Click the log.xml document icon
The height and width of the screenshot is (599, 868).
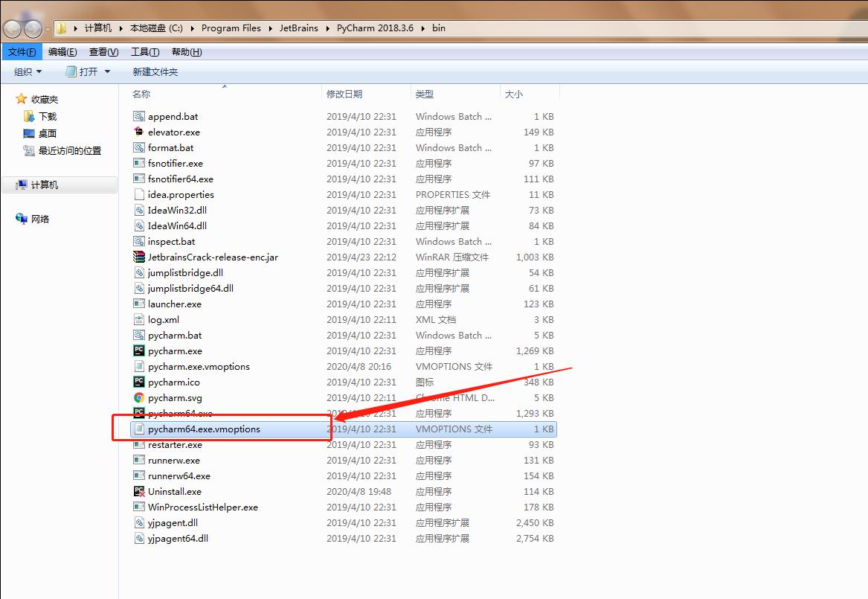(138, 319)
